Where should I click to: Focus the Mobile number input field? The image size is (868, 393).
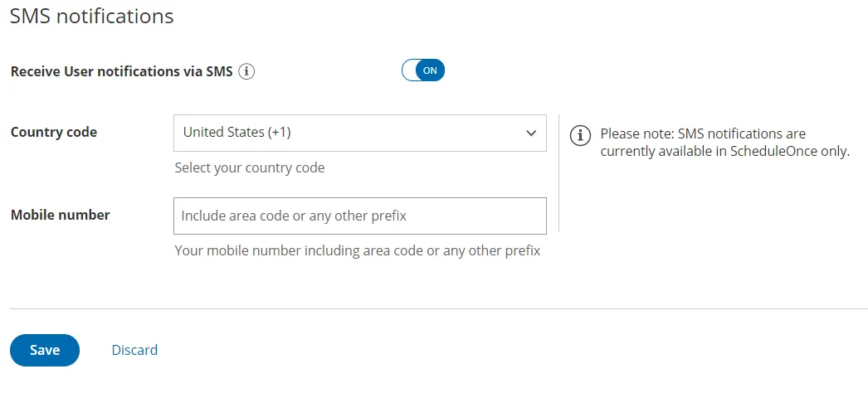click(x=360, y=216)
